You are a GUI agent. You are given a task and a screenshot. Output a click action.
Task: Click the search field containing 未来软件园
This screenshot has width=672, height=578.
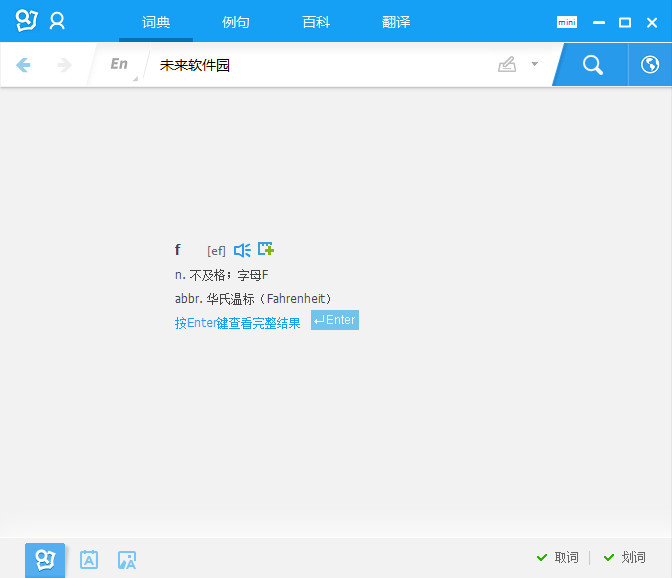(x=320, y=65)
